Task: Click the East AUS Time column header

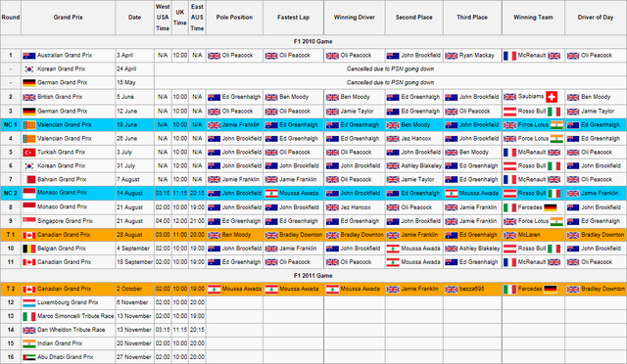Action: [x=197, y=18]
